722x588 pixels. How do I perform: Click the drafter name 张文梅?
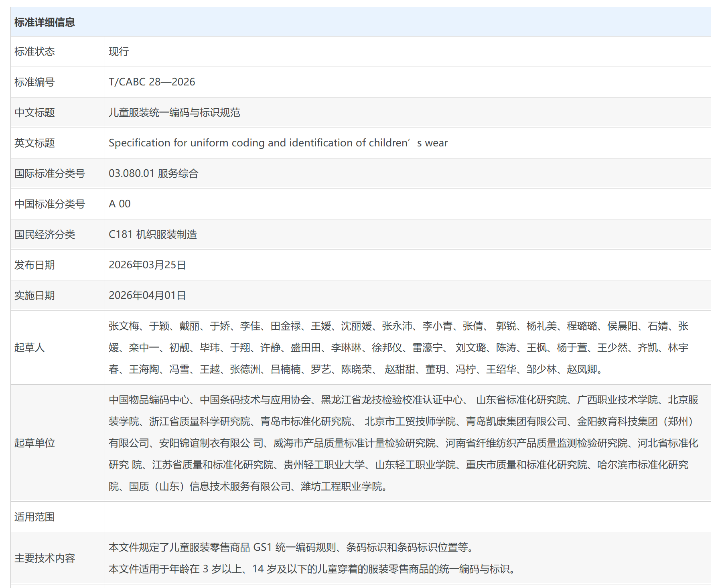pos(124,326)
